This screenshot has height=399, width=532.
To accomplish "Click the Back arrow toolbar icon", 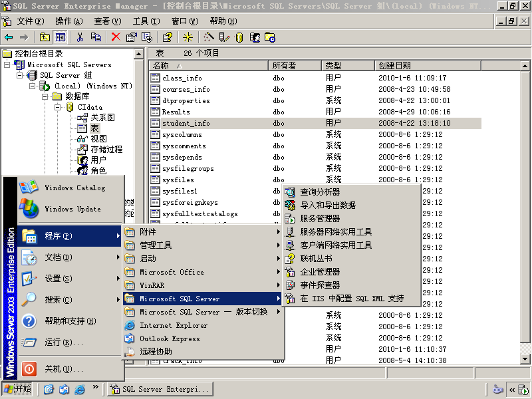I will [9, 37].
